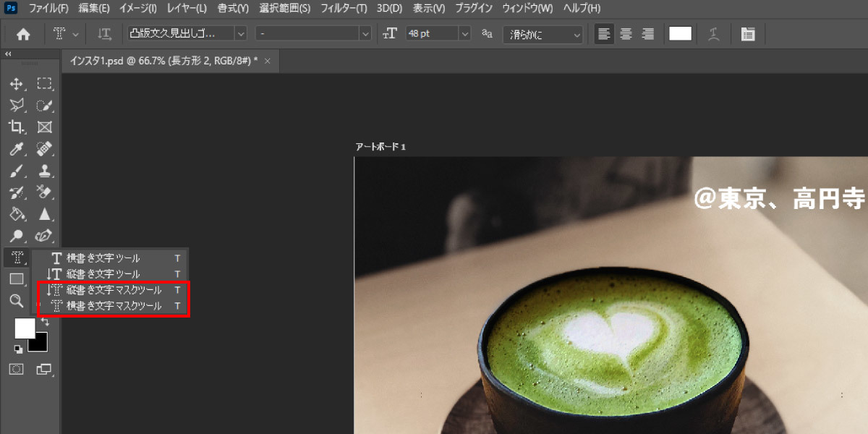Select the Eraser tool
The height and width of the screenshot is (434, 868).
click(44, 192)
